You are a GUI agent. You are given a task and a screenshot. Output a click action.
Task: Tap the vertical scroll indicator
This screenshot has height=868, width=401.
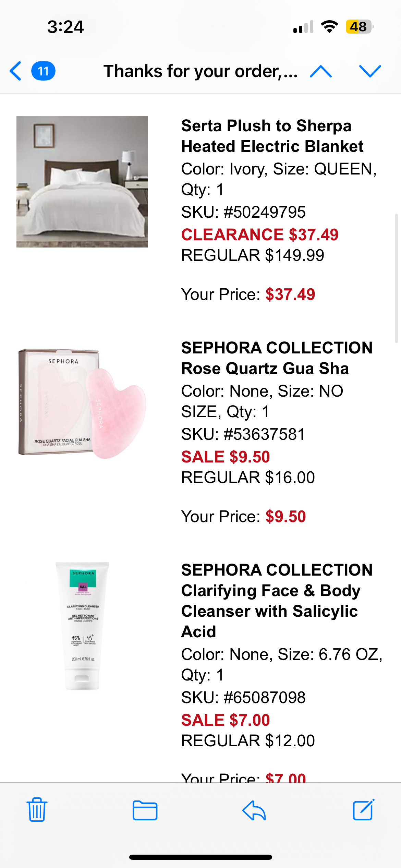point(396,278)
